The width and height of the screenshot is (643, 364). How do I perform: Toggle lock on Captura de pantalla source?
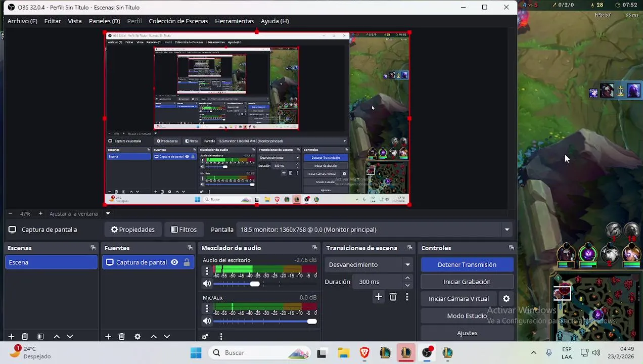pos(187,262)
